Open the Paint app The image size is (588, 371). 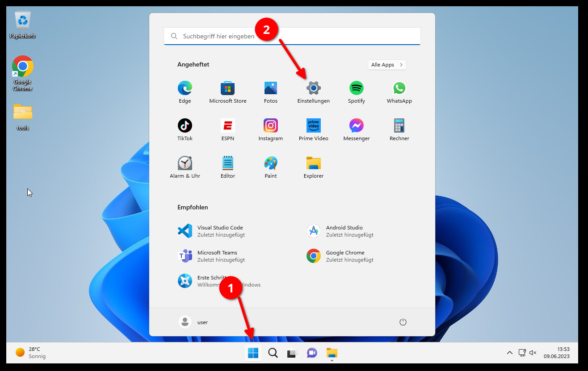(271, 167)
